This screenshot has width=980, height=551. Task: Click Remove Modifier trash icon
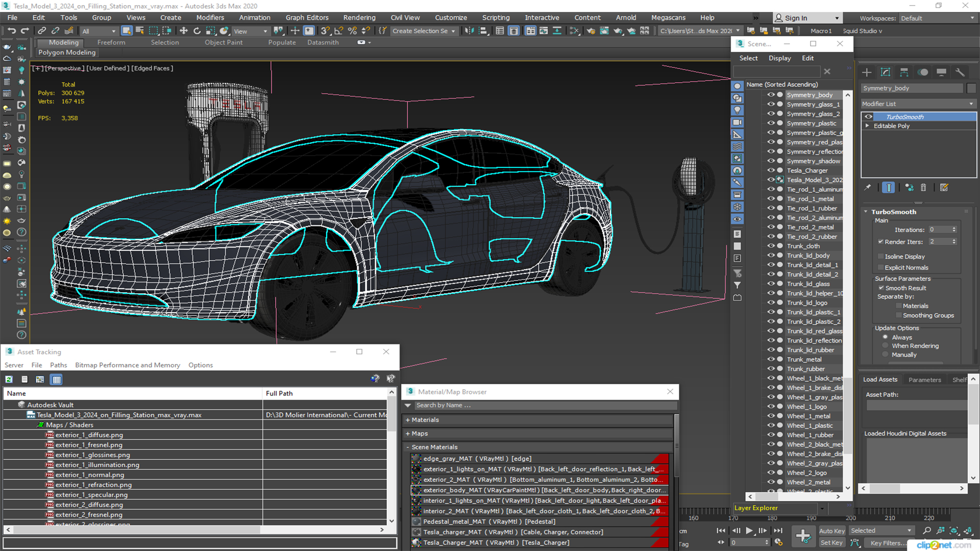[x=923, y=188]
